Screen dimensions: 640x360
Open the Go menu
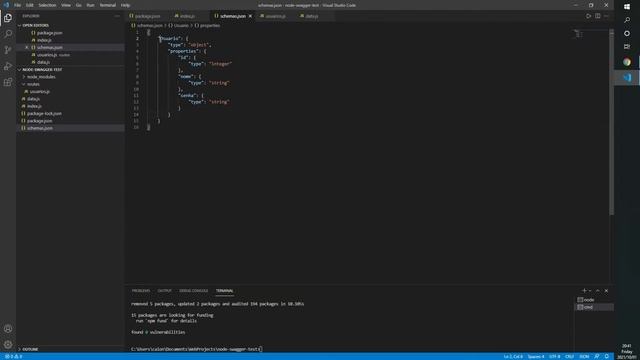coord(79,5)
